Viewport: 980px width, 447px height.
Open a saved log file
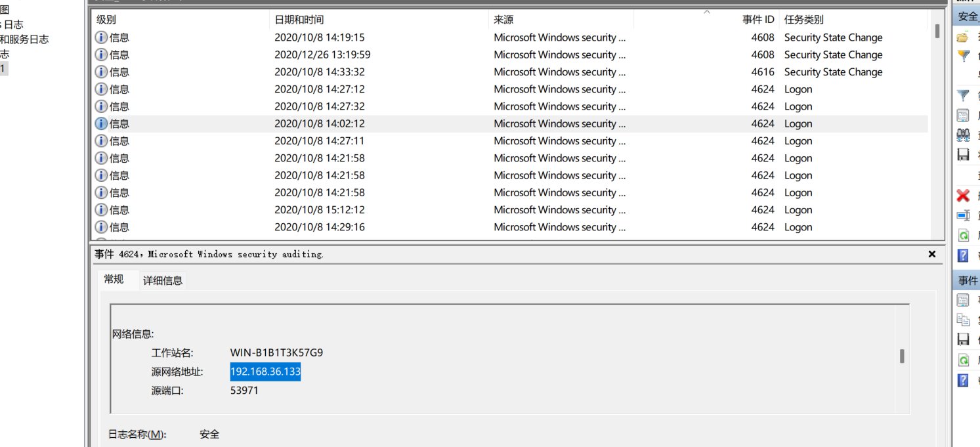pos(962,37)
